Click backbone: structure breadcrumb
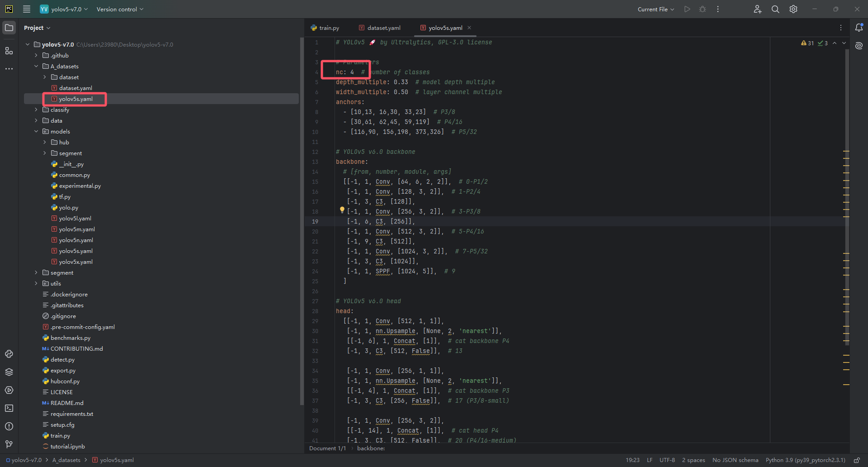 point(371,448)
